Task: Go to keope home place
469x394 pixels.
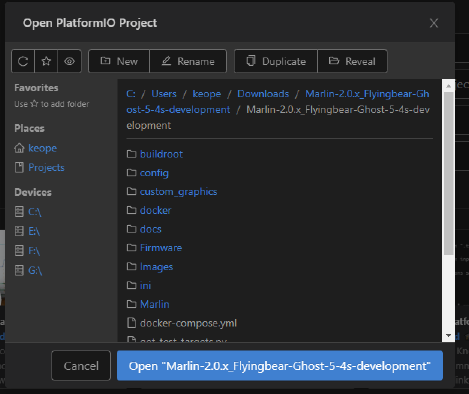Action: (42, 148)
